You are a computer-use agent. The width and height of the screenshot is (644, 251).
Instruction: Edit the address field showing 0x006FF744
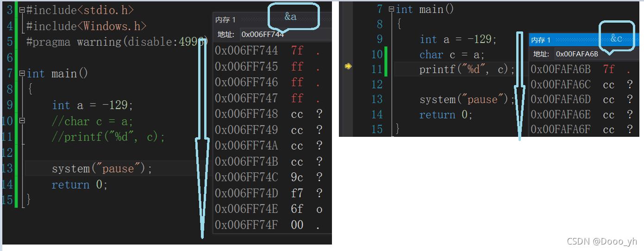[286, 34]
